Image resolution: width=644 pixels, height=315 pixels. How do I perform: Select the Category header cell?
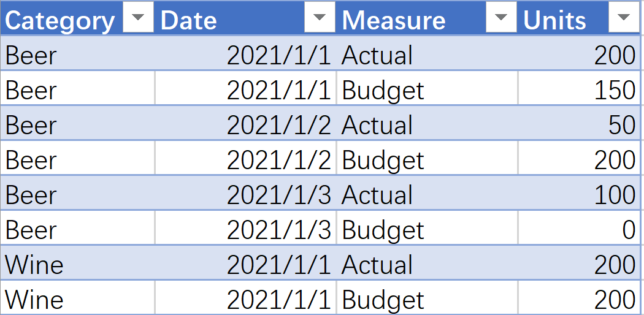coord(77,18)
